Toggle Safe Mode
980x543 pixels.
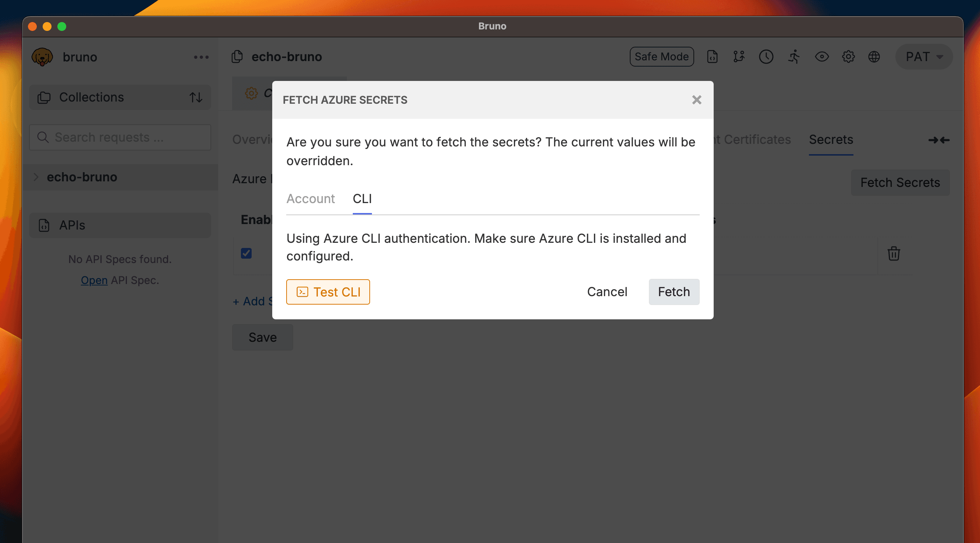click(x=661, y=56)
